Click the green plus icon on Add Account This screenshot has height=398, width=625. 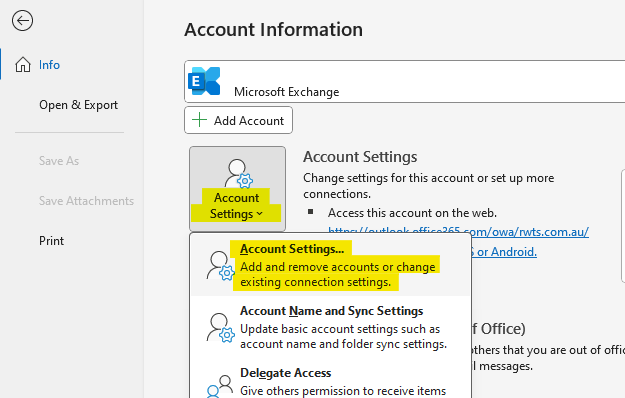click(199, 120)
